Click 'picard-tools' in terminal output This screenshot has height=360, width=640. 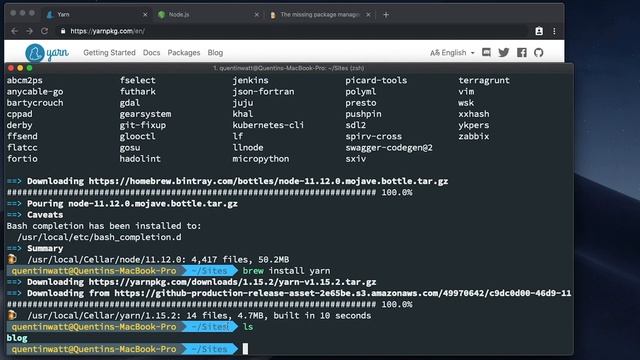coord(376,80)
